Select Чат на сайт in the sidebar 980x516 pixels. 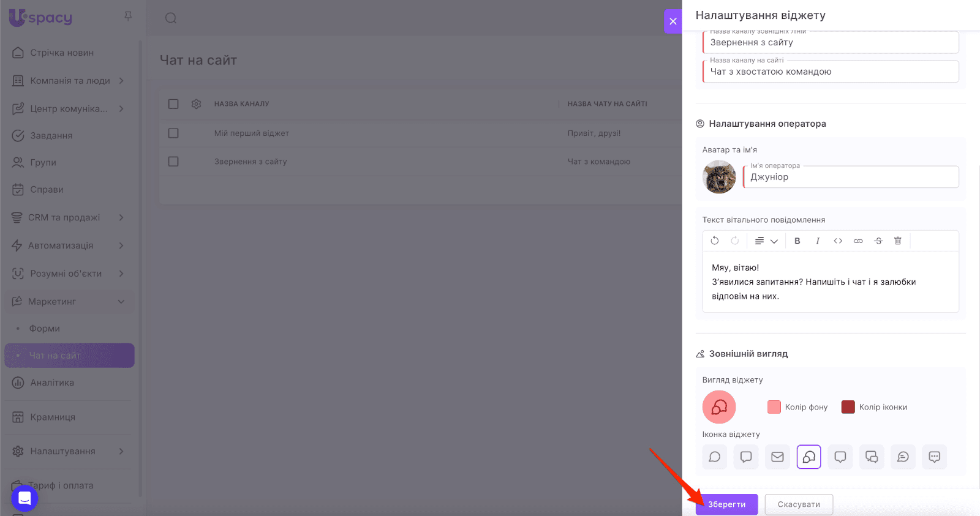69,356
